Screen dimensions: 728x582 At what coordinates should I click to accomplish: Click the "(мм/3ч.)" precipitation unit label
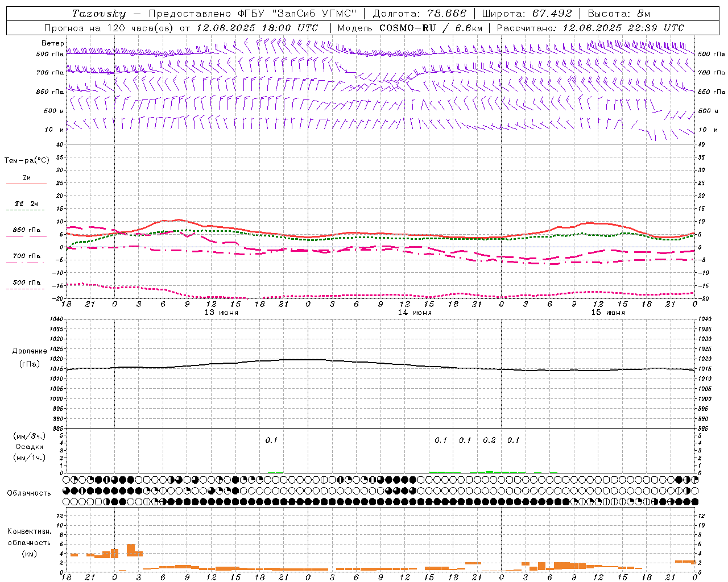30,436
